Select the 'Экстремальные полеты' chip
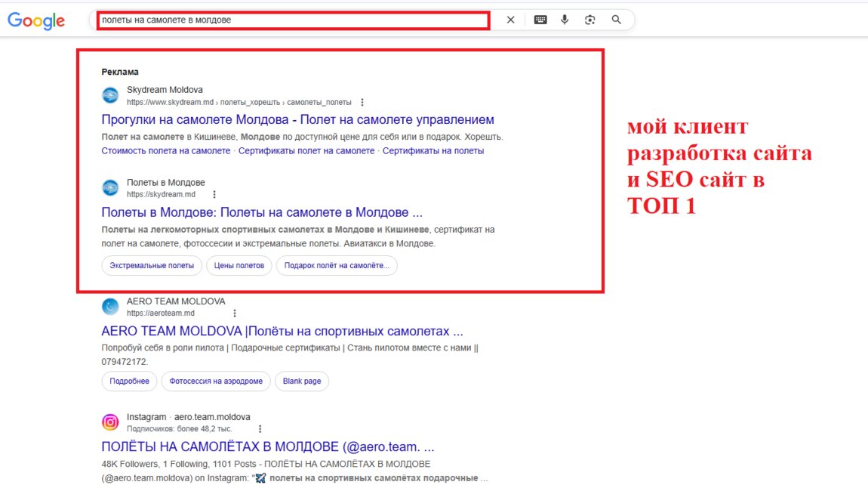868x488 pixels. (x=152, y=266)
